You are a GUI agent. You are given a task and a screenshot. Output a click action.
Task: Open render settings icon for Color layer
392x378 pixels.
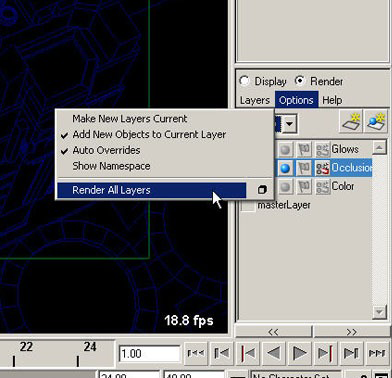click(x=322, y=186)
